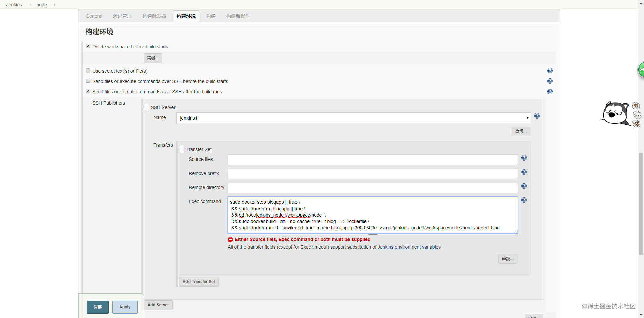Switch to the 源码管理 tab
The width and height of the screenshot is (644, 318).
122,16
